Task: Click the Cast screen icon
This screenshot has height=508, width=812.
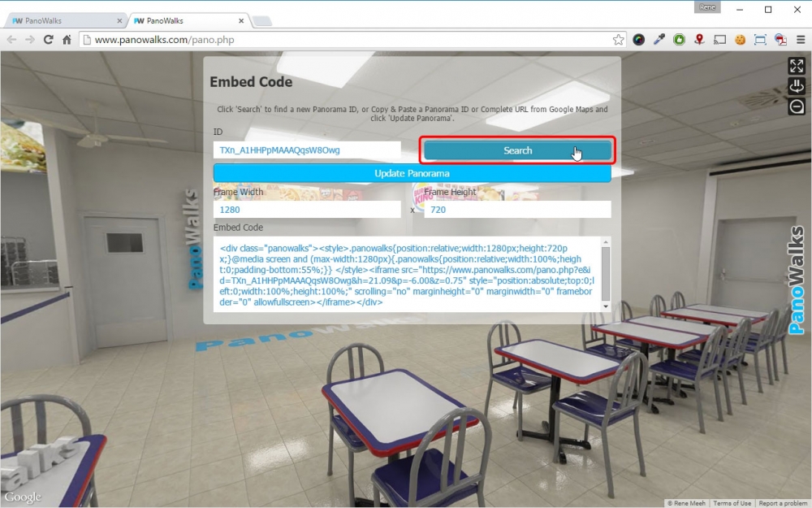Action: coord(719,39)
